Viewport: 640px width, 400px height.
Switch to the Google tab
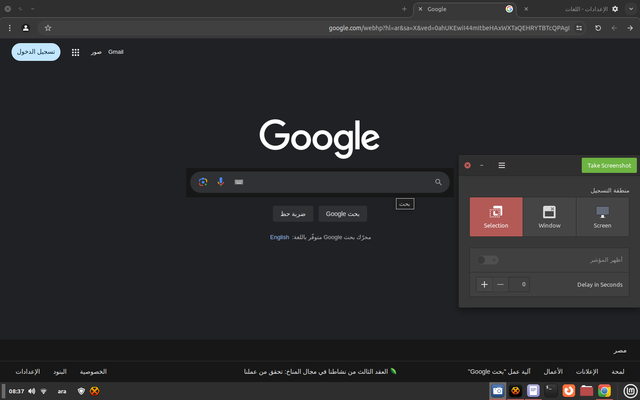[x=465, y=9]
